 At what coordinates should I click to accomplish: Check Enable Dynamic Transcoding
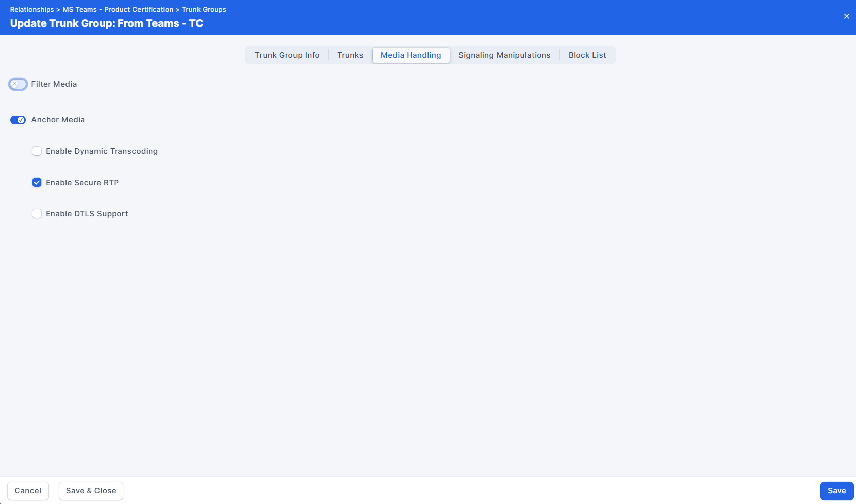coord(37,151)
